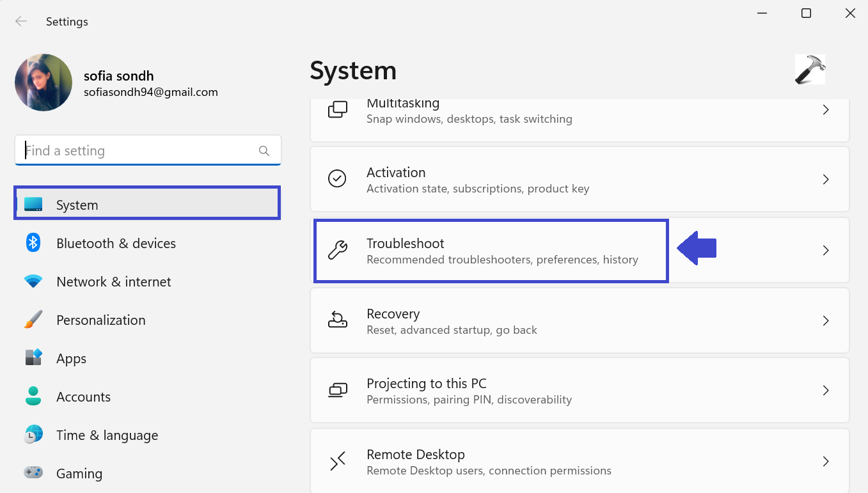
Task: Click the user profile picture
Action: click(x=43, y=82)
